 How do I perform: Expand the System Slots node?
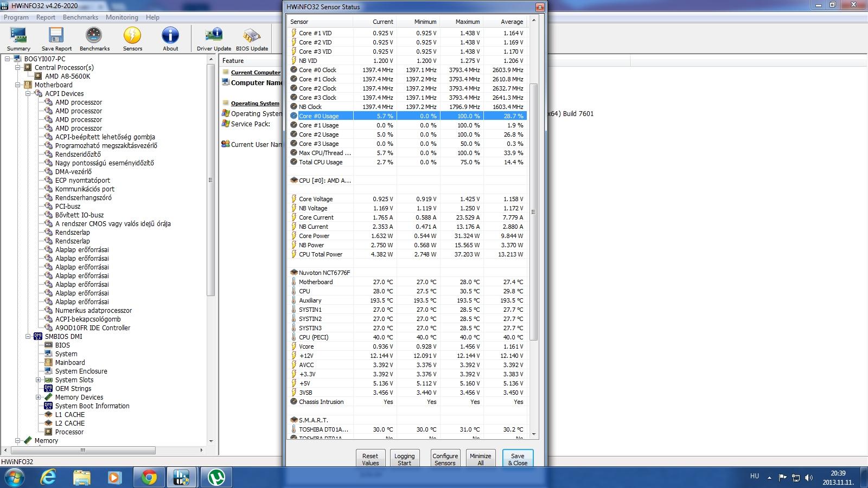[x=39, y=380]
